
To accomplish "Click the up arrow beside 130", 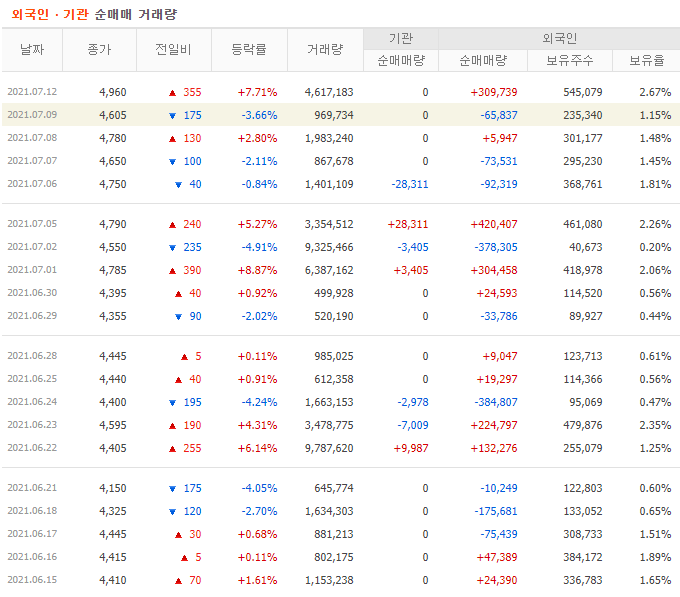I will 173,139.
